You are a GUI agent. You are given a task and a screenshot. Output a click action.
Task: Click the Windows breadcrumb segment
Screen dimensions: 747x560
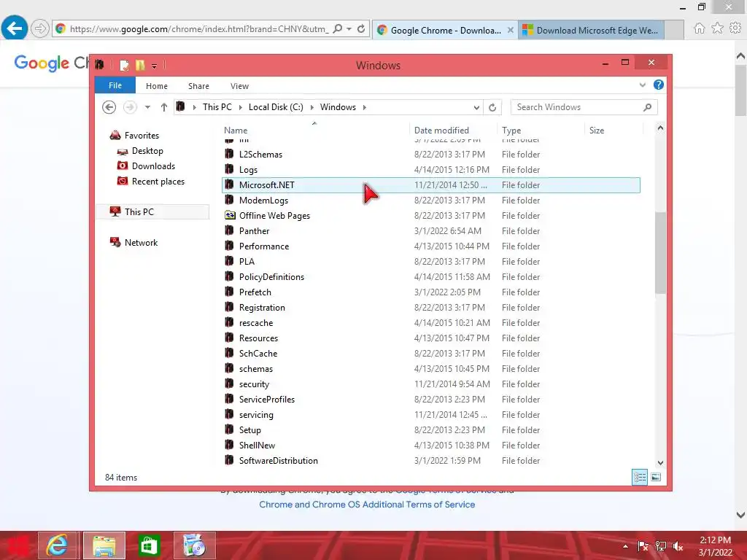(x=338, y=107)
